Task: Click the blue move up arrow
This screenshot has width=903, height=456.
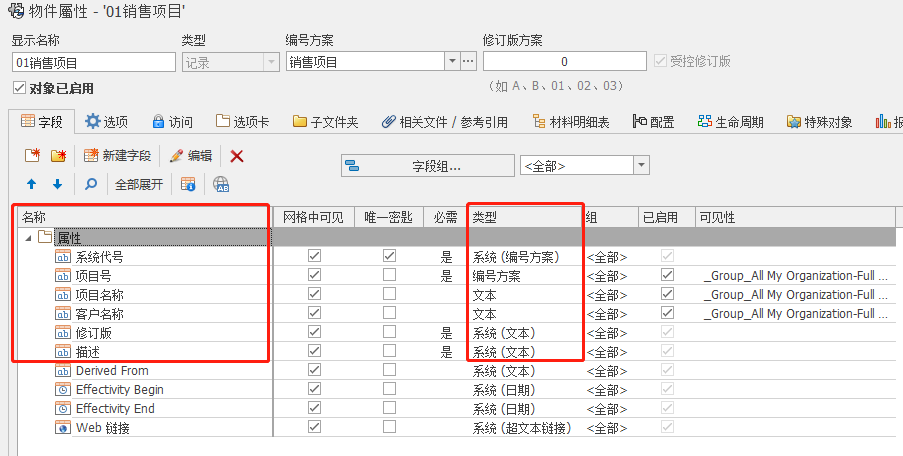Action: pyautogui.click(x=31, y=184)
